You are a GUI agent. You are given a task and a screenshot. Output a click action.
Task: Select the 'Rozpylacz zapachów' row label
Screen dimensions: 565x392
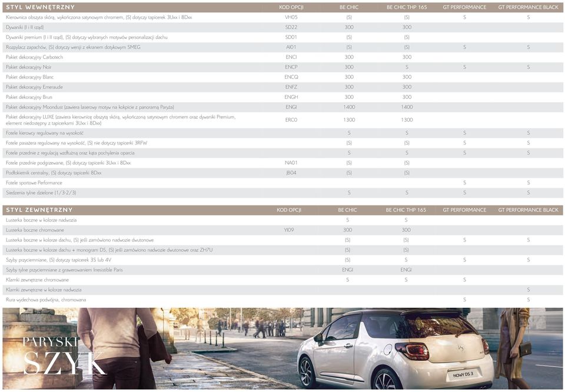click(73, 47)
